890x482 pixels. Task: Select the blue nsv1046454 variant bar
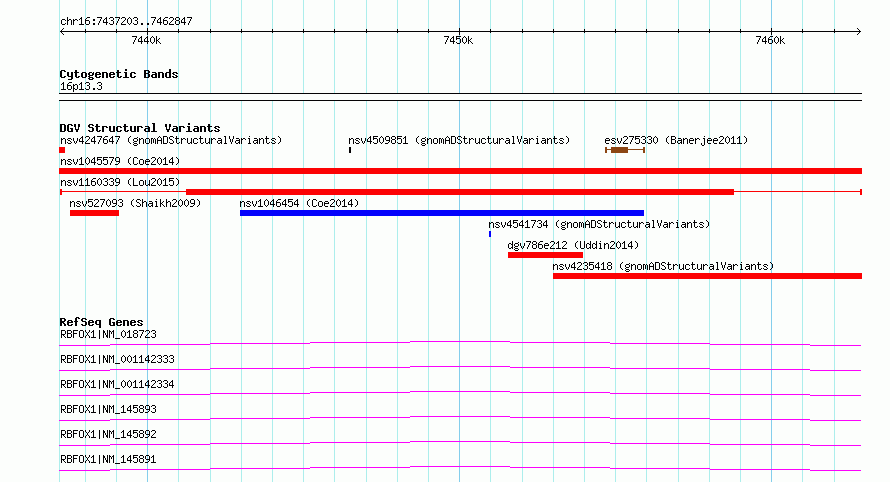pos(442,213)
